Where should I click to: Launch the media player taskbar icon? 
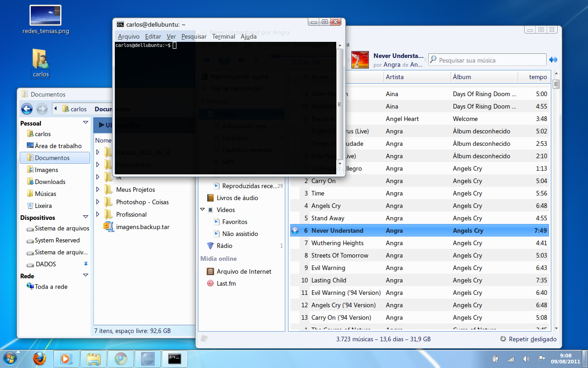[x=66, y=358]
